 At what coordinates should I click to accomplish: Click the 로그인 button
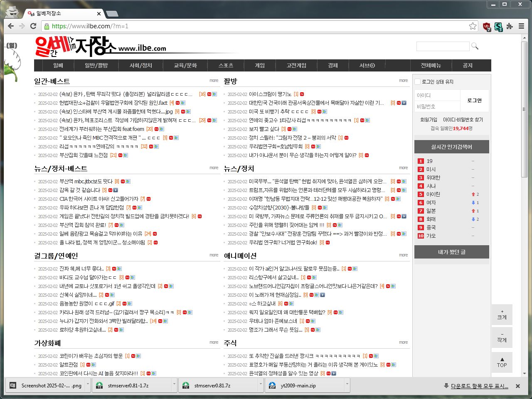coord(474,101)
